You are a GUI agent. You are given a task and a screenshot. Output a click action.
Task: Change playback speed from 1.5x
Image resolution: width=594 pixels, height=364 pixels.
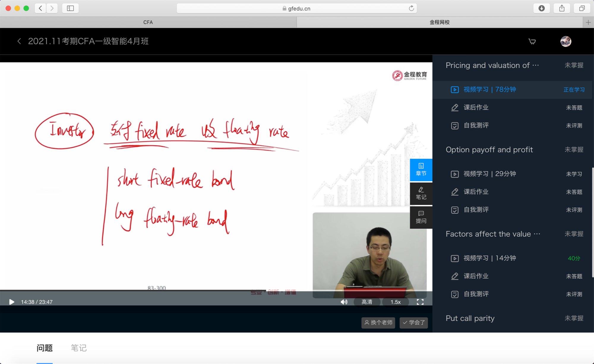pyautogui.click(x=395, y=302)
